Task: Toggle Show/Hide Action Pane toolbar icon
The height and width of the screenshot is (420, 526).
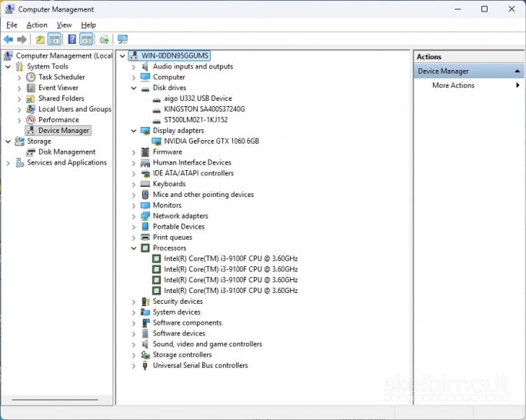Action: pyautogui.click(x=86, y=39)
